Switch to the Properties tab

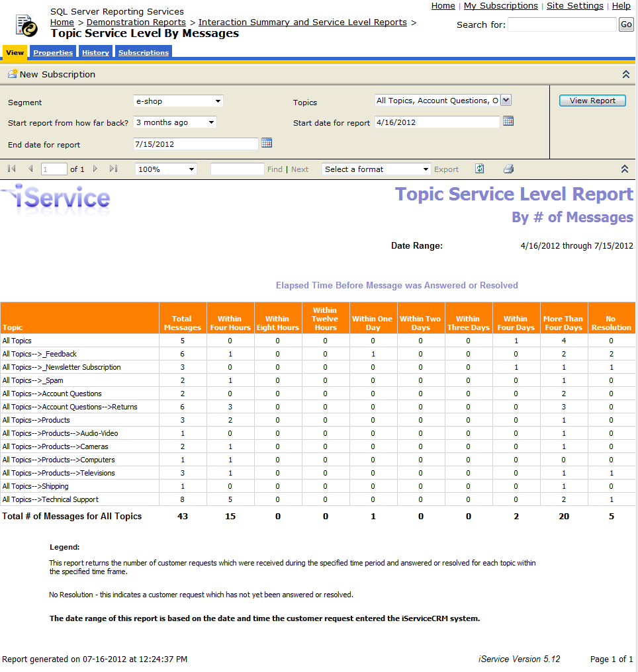point(53,53)
